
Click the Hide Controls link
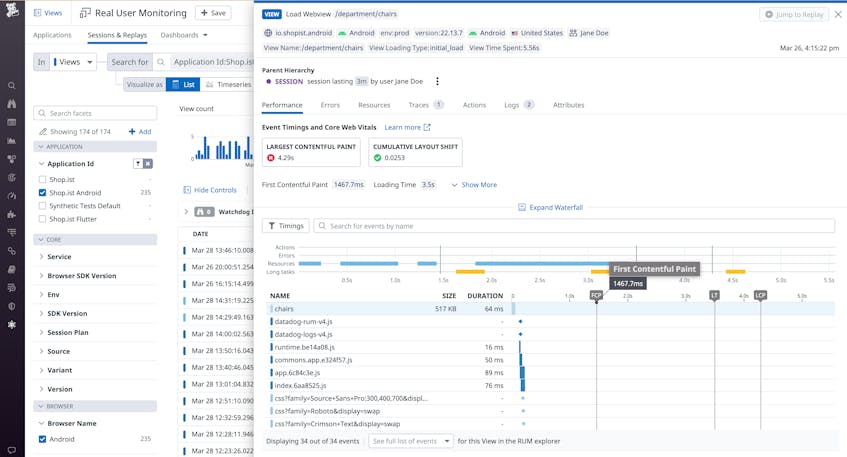point(215,190)
